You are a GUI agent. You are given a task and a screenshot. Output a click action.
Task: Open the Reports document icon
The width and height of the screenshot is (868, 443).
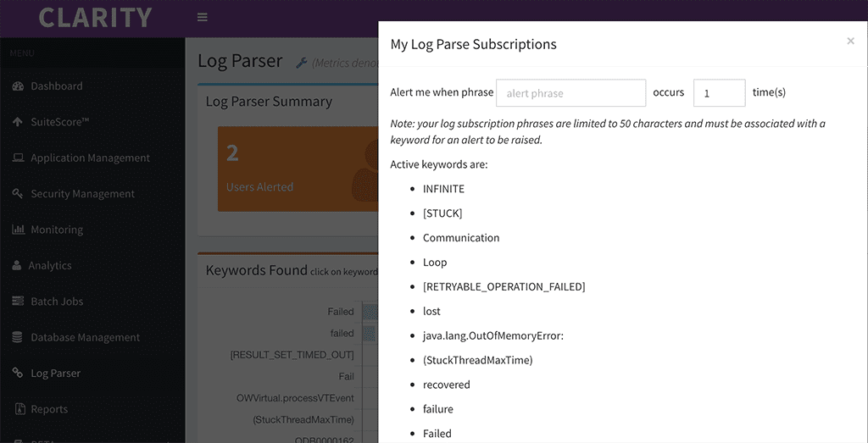pyautogui.click(x=19, y=409)
